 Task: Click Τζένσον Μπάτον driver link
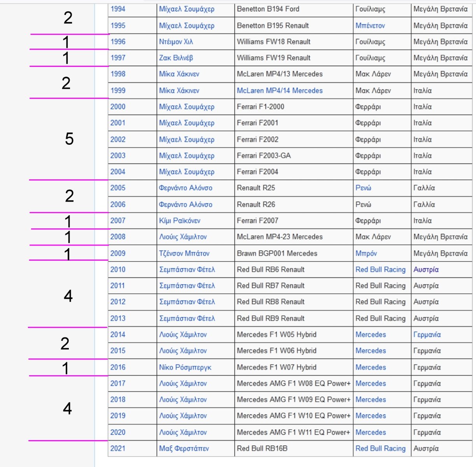click(184, 253)
